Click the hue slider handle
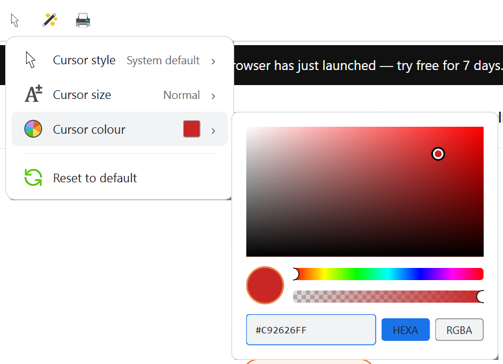 click(x=296, y=274)
